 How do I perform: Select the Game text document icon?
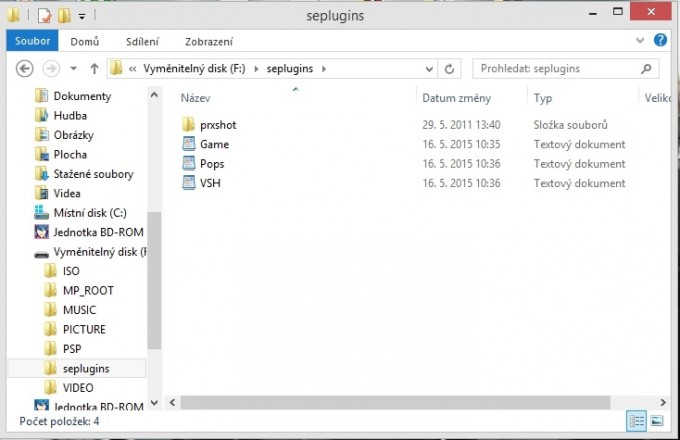click(x=189, y=144)
